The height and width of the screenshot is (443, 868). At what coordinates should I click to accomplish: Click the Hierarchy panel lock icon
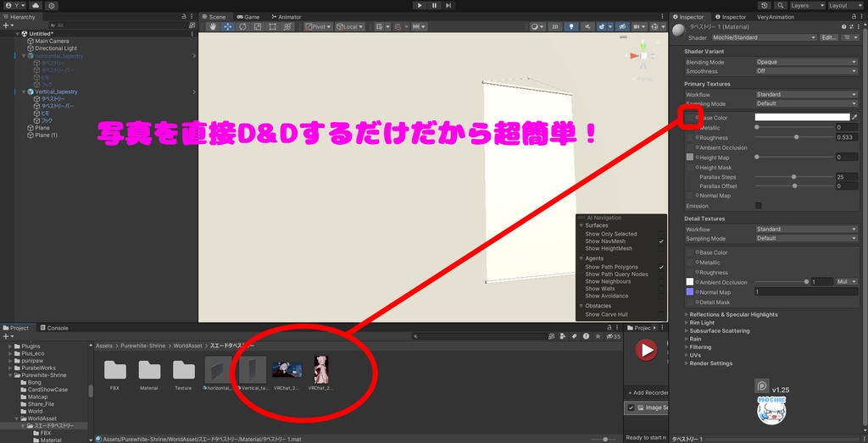[x=184, y=17]
